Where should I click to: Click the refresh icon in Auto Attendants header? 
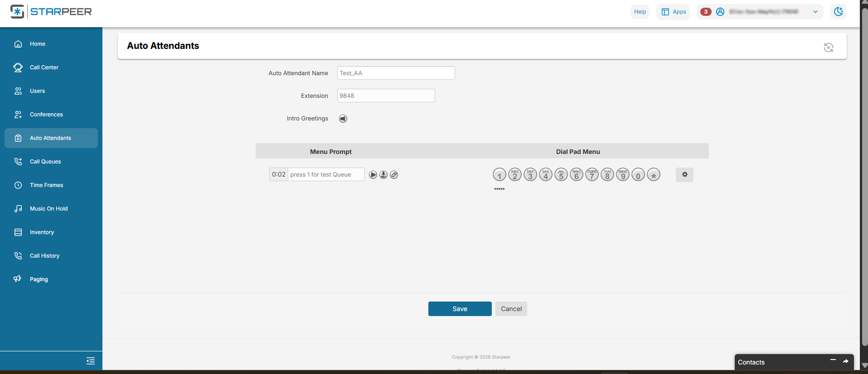click(828, 48)
